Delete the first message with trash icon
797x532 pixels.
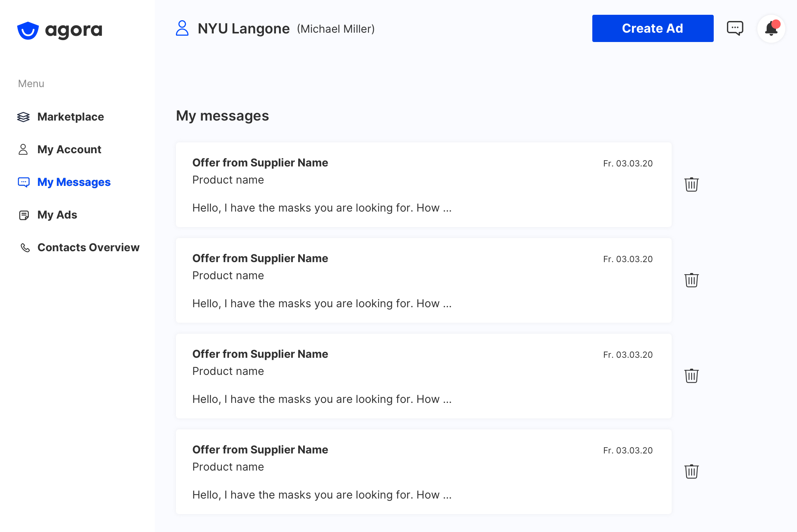pos(691,184)
